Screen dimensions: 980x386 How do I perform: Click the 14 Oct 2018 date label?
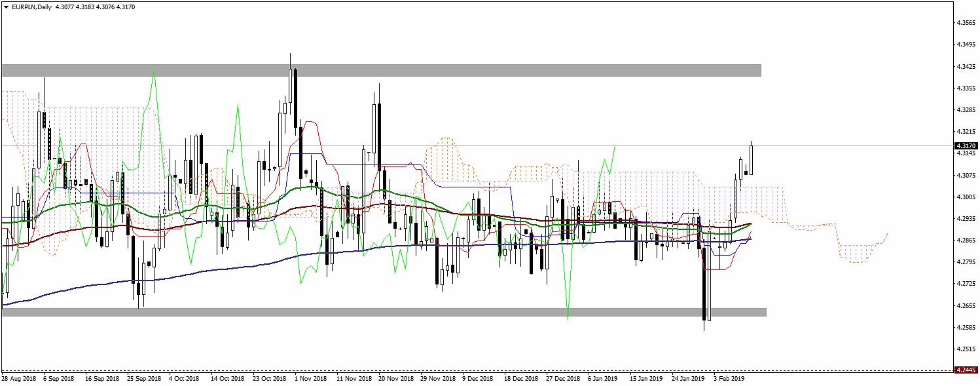227,379
